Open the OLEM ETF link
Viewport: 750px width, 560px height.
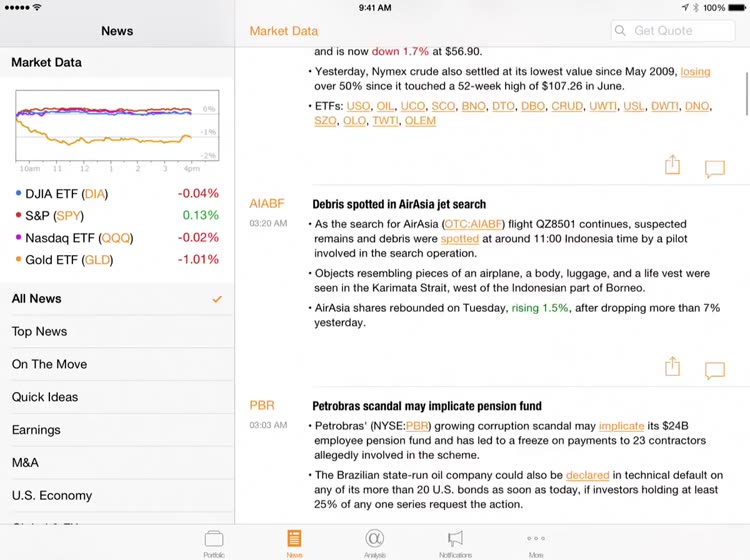(420, 121)
